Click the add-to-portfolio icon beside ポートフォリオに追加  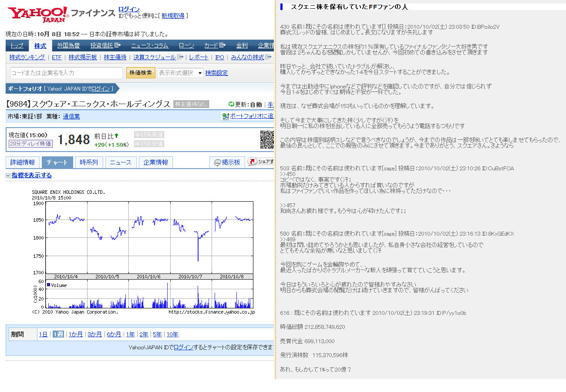226,116
